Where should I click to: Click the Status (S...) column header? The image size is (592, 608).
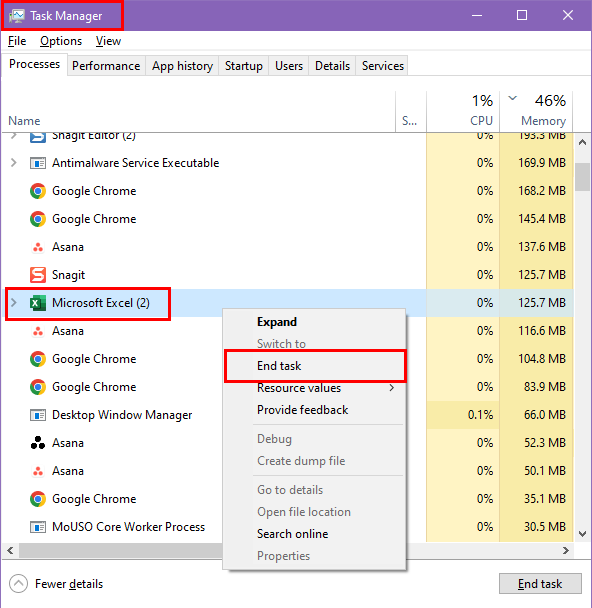pyautogui.click(x=409, y=121)
